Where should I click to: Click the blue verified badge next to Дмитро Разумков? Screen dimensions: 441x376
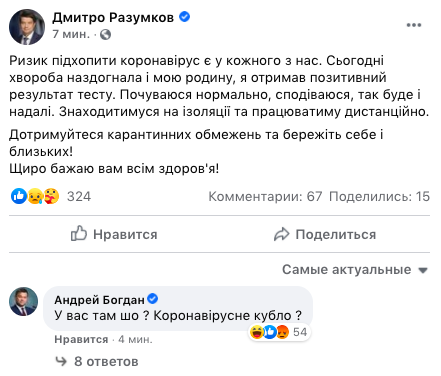click(184, 17)
